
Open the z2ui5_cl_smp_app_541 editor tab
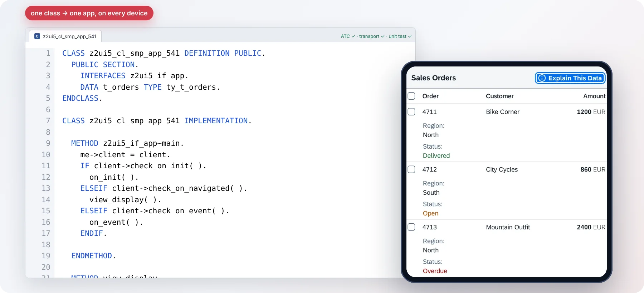coord(65,36)
